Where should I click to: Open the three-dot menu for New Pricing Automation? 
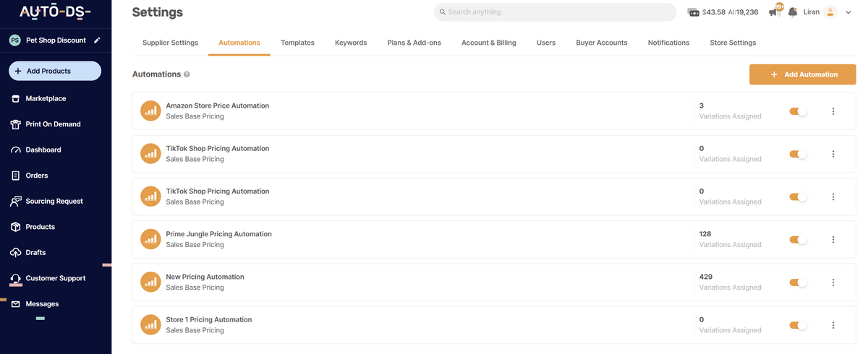pos(833,282)
